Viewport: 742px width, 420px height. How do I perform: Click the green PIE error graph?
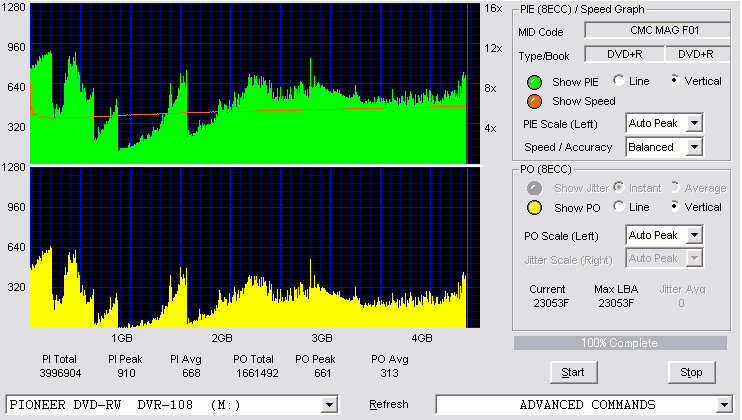[x=255, y=84]
